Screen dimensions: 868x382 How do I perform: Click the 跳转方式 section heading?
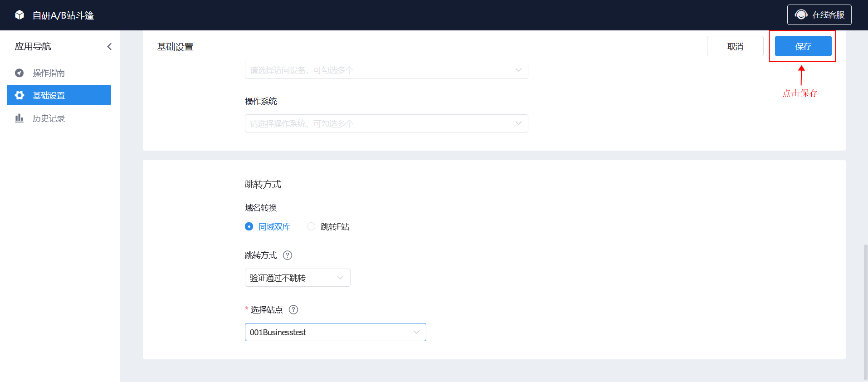point(263,184)
